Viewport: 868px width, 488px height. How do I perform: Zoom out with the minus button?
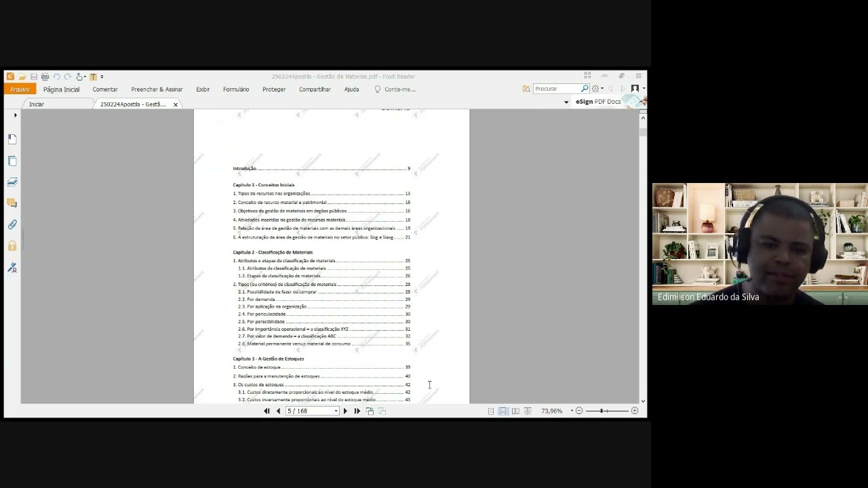(579, 411)
